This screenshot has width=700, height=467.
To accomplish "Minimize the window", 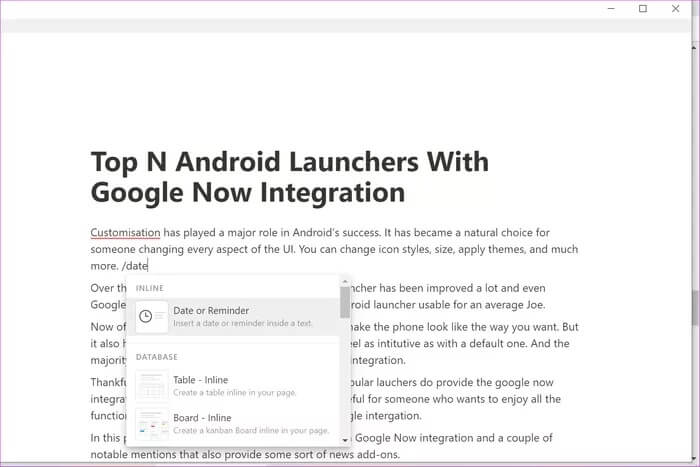I will (x=611, y=8).
